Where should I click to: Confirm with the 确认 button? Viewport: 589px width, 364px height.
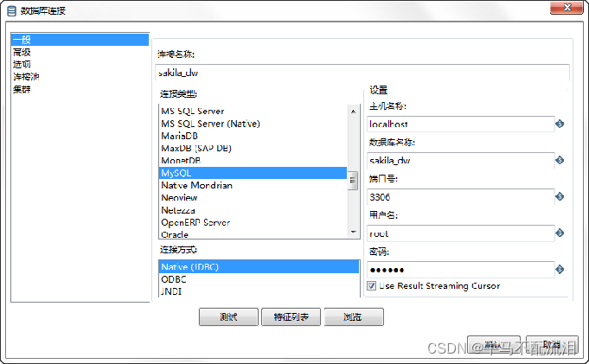click(x=494, y=344)
